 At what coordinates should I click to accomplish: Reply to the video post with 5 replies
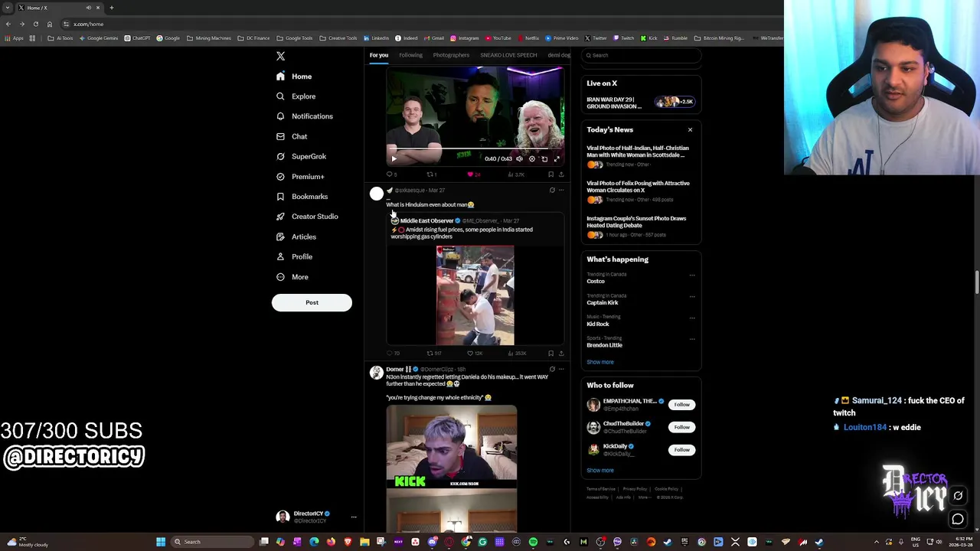(x=391, y=174)
